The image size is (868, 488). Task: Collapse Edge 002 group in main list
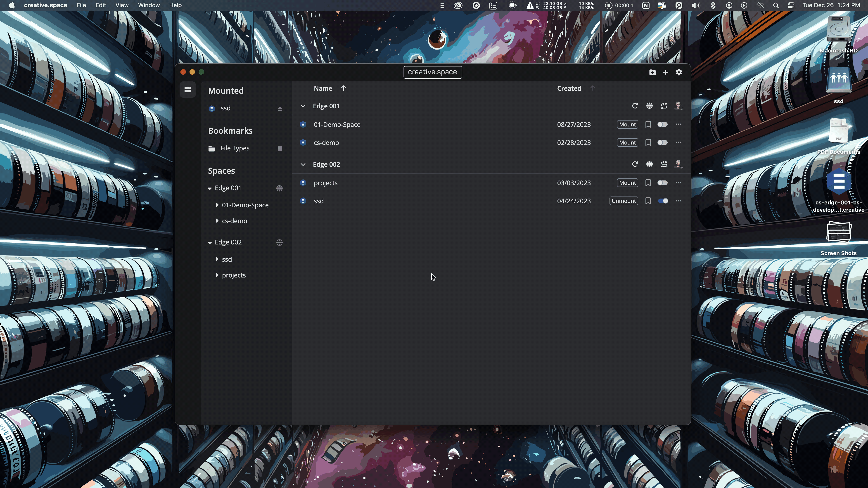click(303, 164)
